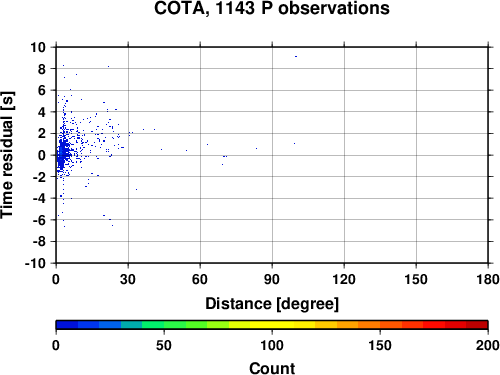Click the "Distance [degree]" axis label
Viewport: 500px width, 375px height.
pyautogui.click(x=272, y=304)
